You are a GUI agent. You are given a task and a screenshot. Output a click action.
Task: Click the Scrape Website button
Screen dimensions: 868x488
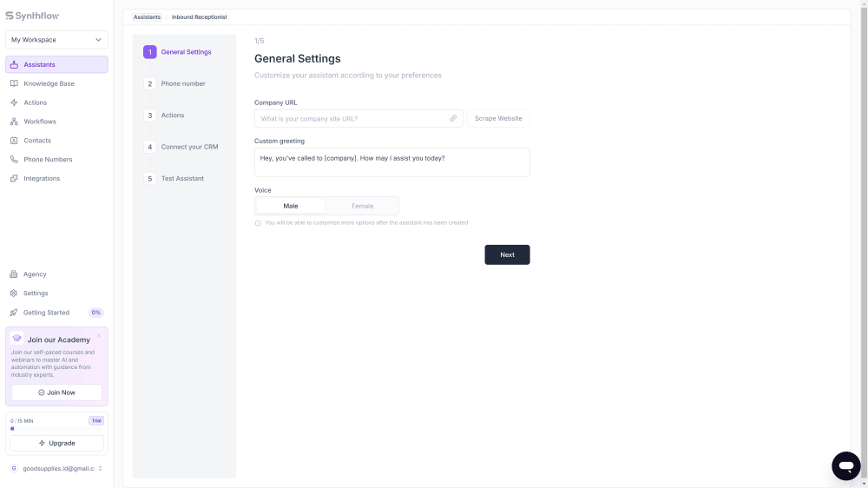point(498,119)
